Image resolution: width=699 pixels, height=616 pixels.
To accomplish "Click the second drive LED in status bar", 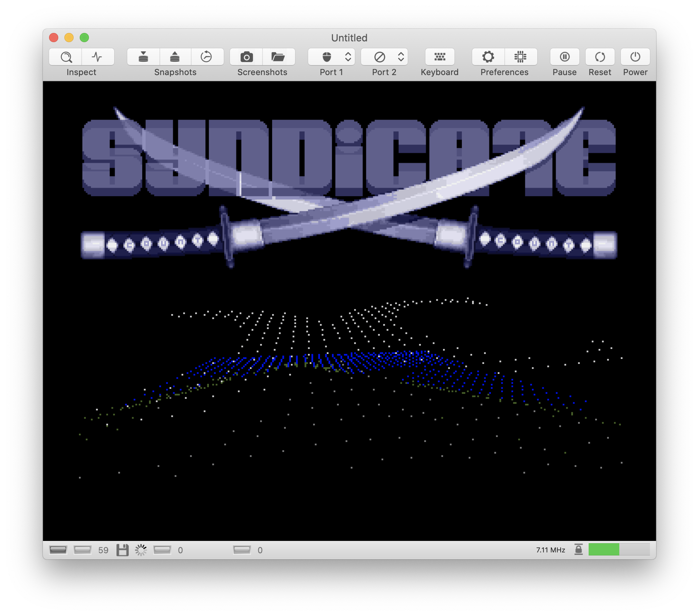I will click(x=162, y=550).
